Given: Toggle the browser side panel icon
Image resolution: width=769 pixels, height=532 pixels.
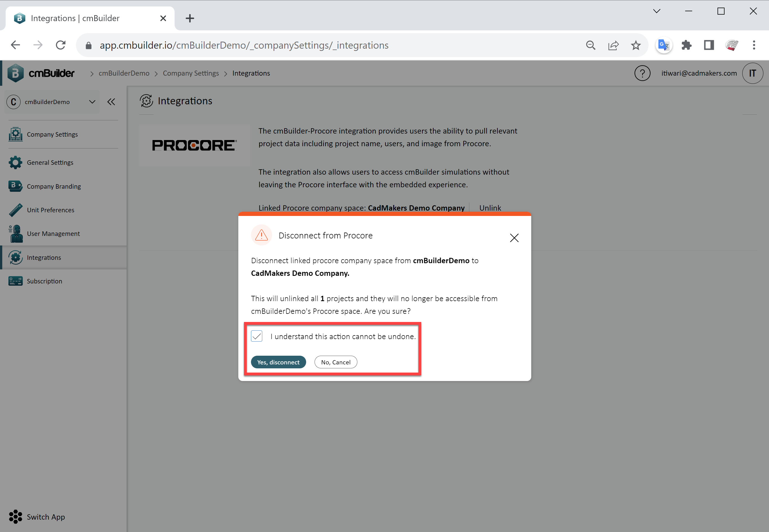Looking at the screenshot, I should coord(709,45).
